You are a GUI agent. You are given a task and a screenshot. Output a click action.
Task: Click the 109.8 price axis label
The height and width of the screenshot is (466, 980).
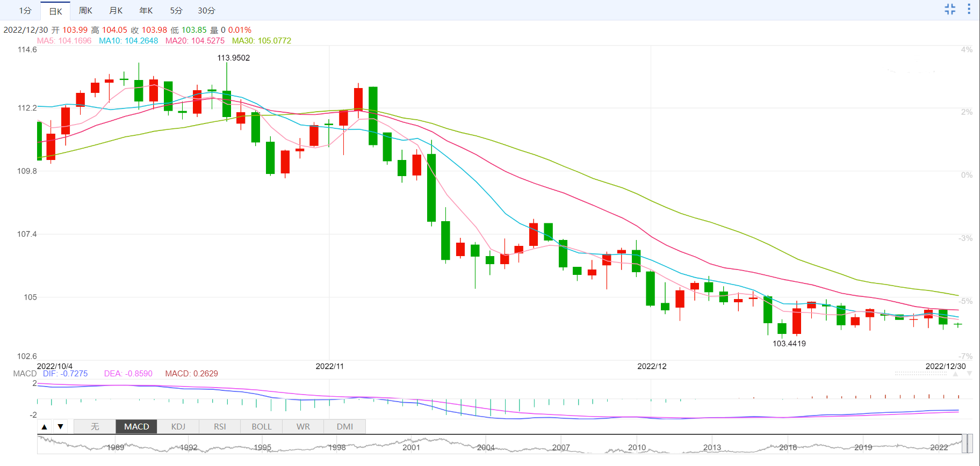point(27,171)
